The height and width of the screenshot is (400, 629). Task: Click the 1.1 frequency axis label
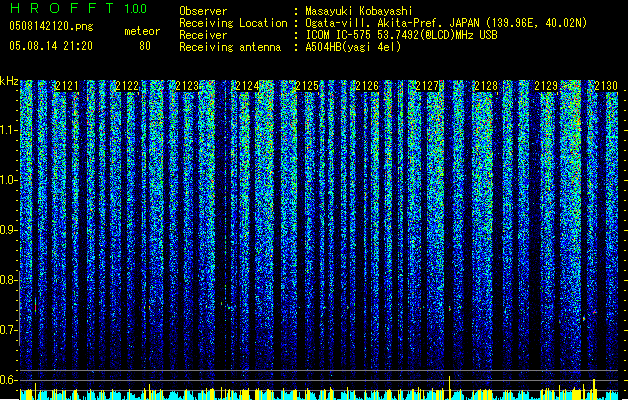(x=9, y=130)
